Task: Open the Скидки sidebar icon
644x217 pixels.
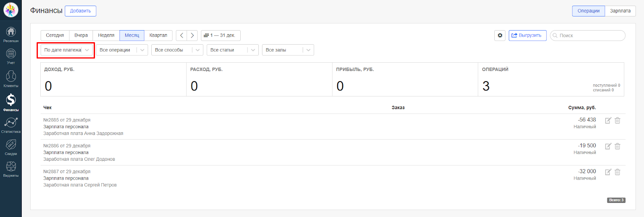Action: 11,147
